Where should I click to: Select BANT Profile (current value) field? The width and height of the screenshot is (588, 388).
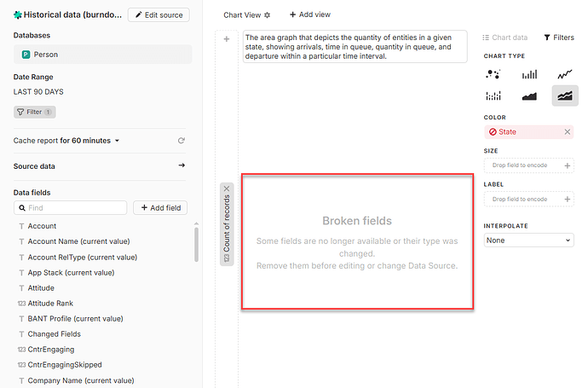click(x=75, y=319)
